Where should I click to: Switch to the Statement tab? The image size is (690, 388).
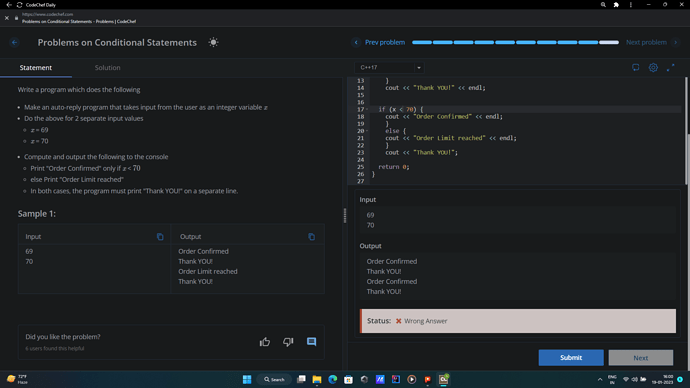pyautogui.click(x=36, y=68)
